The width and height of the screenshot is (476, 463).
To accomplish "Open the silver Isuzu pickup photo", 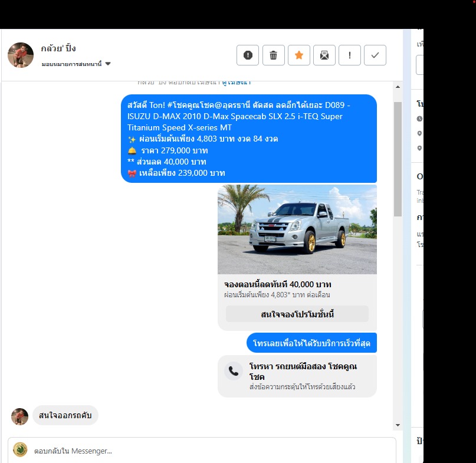I will click(x=297, y=229).
